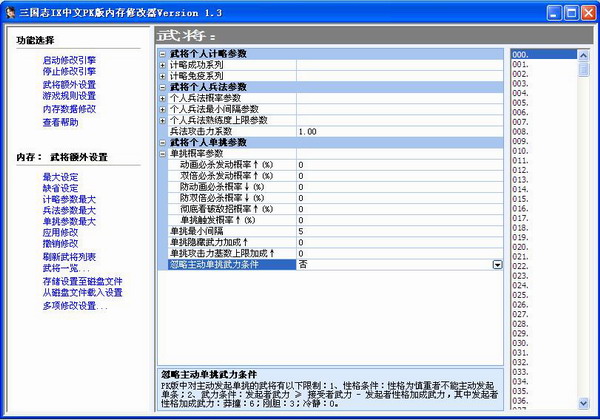The width and height of the screenshot is (600, 420).
Task: Click 撤销修改 link
Action: click(60, 243)
